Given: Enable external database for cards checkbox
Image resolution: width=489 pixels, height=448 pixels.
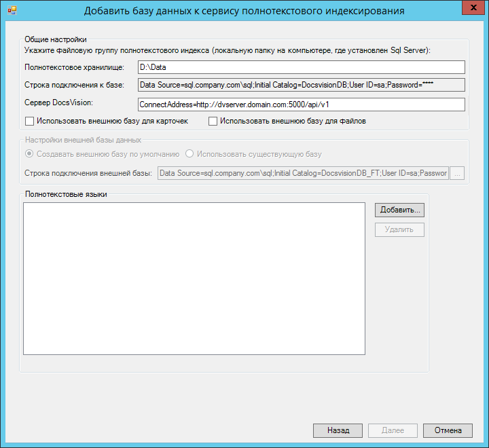Looking at the screenshot, I should pos(29,122).
